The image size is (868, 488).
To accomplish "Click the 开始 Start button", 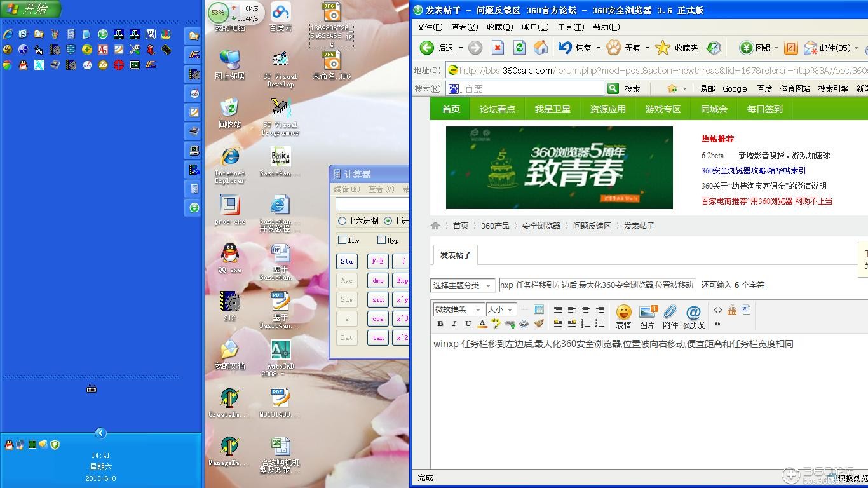I will coord(31,9).
